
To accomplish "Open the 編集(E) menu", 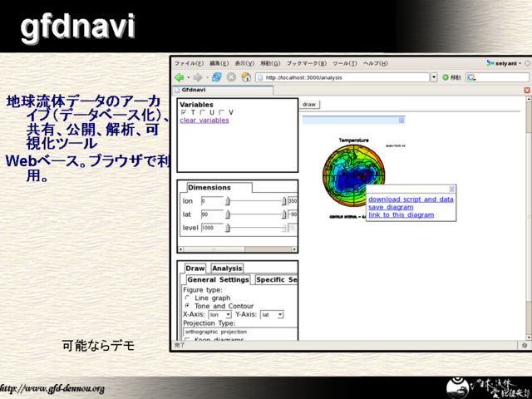I will [x=219, y=63].
